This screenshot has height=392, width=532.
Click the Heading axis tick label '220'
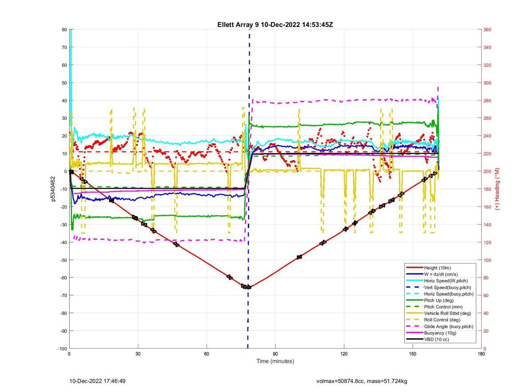pyautogui.click(x=487, y=154)
